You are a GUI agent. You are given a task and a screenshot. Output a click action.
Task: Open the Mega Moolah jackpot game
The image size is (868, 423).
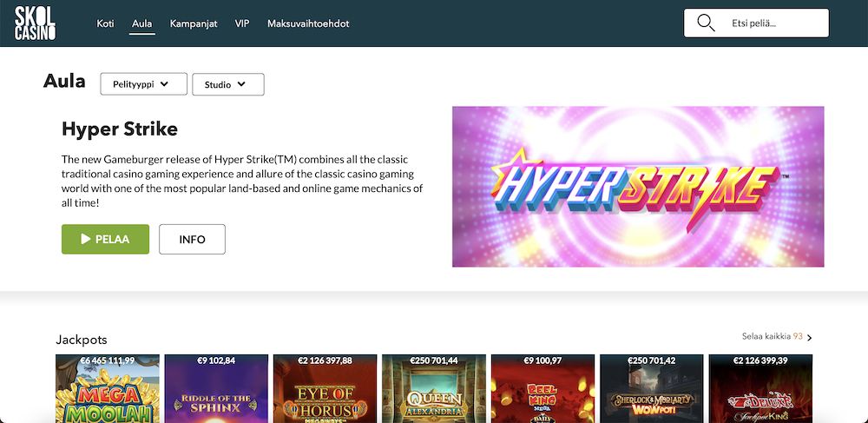(x=108, y=388)
